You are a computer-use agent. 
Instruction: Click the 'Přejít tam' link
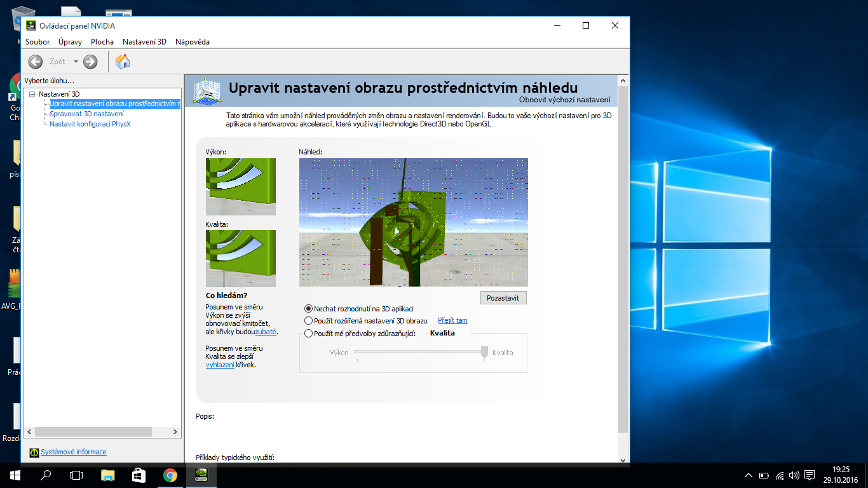(452, 321)
